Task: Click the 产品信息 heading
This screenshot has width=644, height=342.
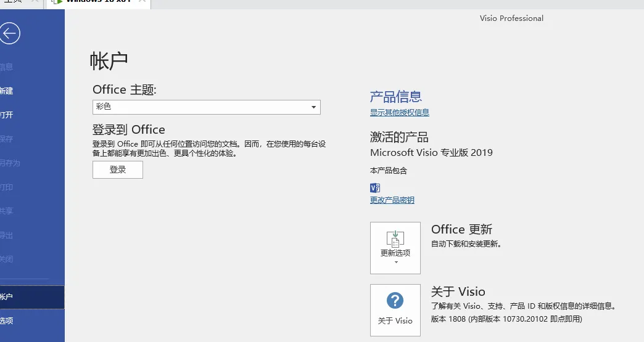Action: [x=395, y=97]
